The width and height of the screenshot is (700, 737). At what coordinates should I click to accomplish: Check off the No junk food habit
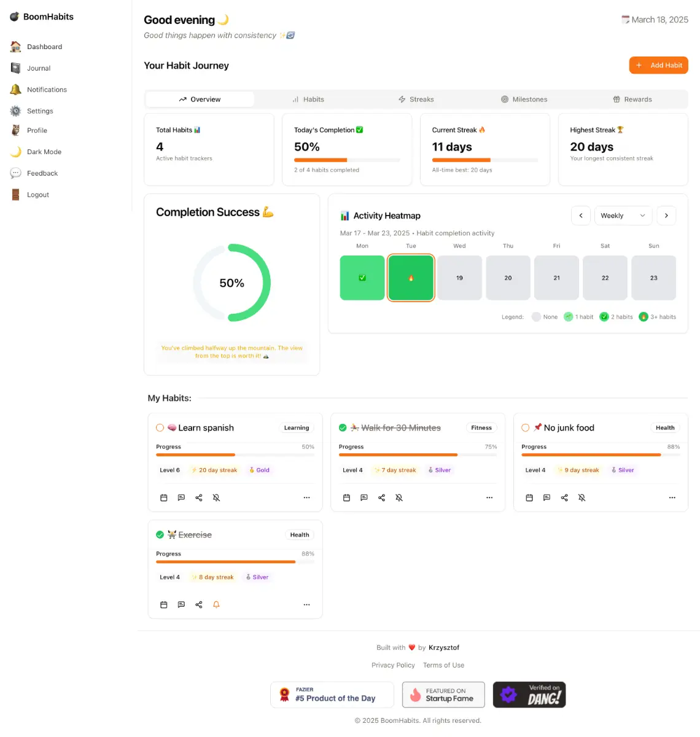526,428
